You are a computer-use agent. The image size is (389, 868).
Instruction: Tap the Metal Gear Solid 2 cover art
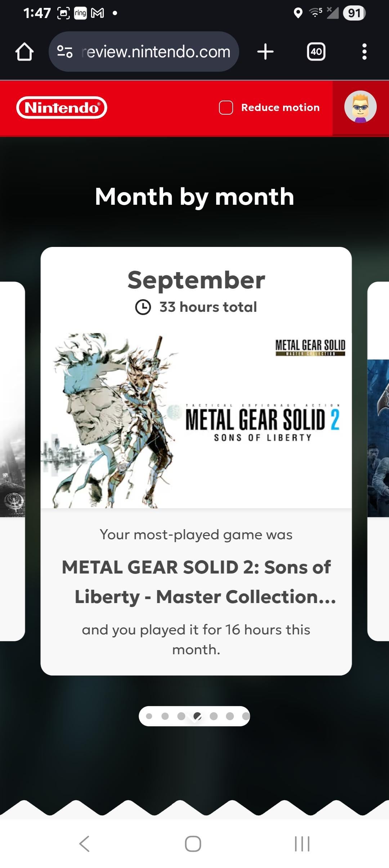pyautogui.click(x=196, y=420)
